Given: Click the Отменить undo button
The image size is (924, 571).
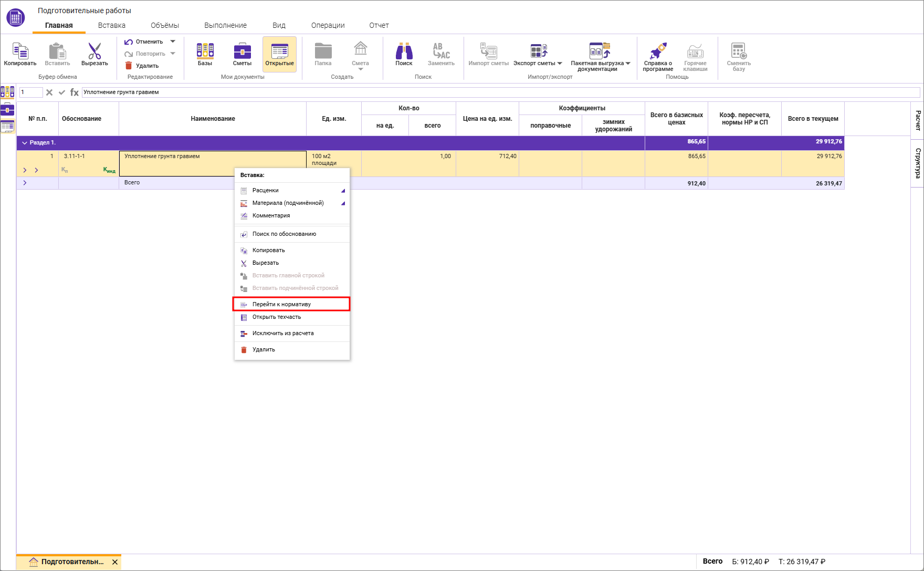Looking at the screenshot, I should tap(144, 41).
